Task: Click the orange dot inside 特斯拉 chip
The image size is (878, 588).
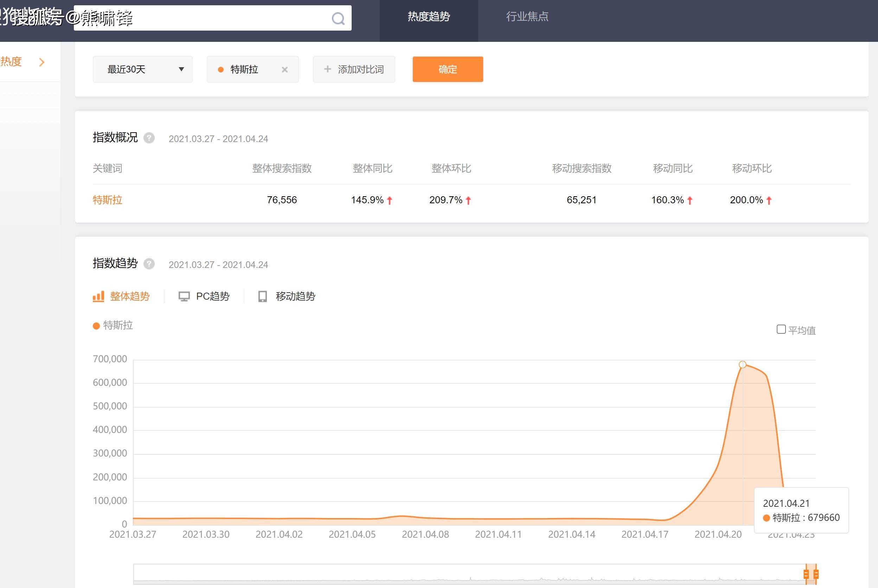Action: click(x=220, y=69)
